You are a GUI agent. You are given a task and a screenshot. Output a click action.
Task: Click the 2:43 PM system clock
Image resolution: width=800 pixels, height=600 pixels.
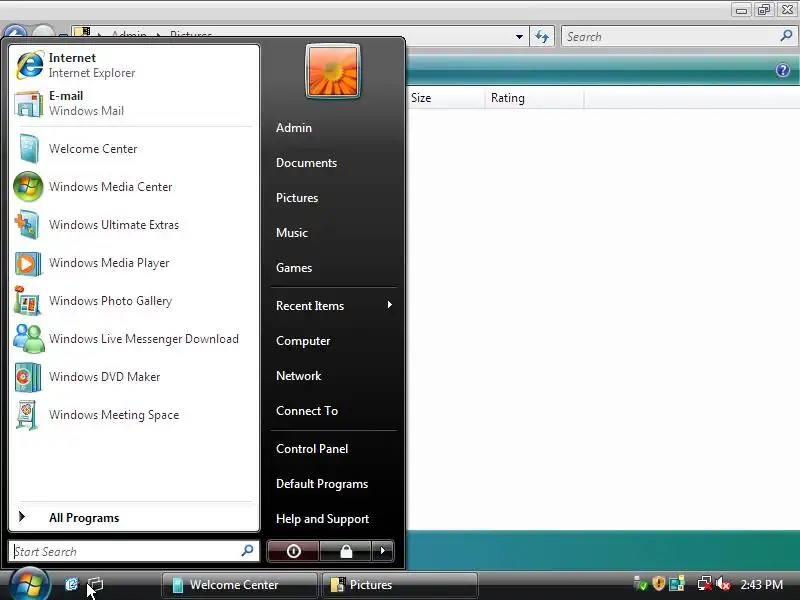761,585
